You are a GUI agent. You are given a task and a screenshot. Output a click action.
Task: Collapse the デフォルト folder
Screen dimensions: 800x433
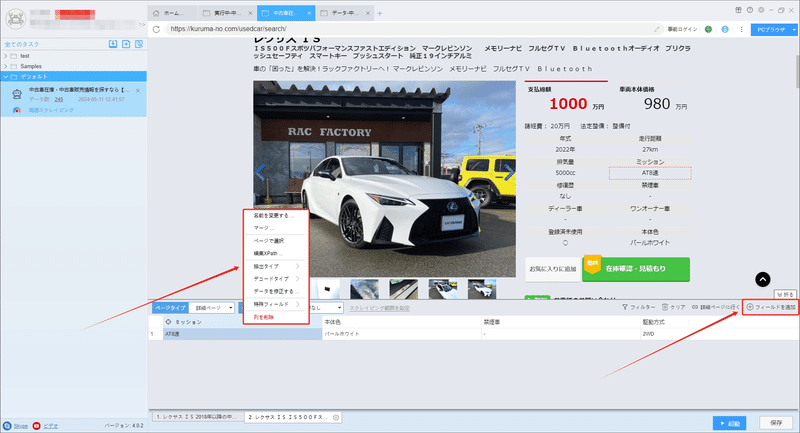[x=6, y=77]
